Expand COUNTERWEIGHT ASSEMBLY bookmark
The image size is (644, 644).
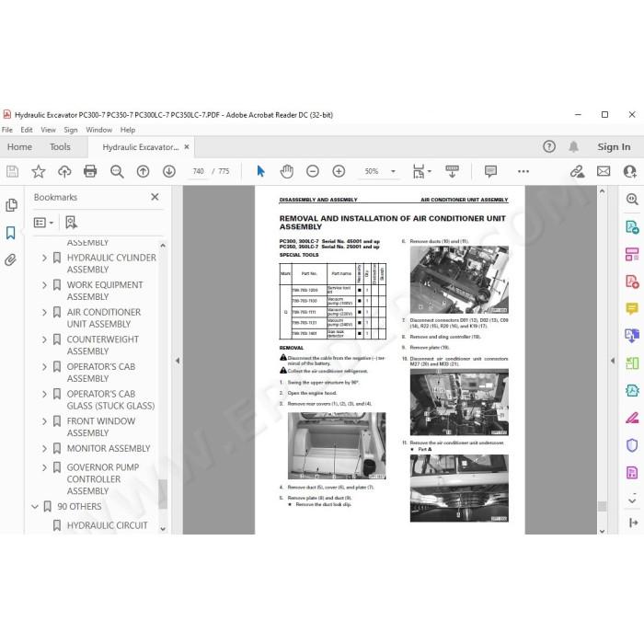(44, 339)
